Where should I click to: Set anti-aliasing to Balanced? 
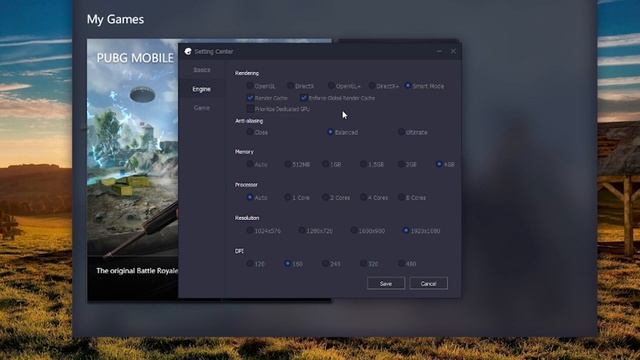(x=330, y=132)
